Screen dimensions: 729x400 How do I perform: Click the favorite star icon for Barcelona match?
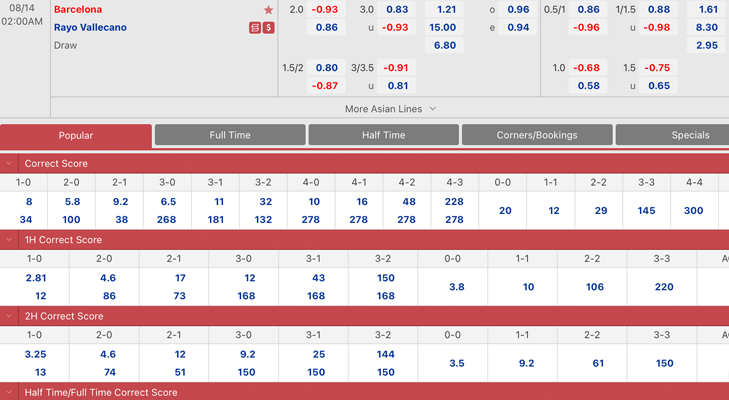coord(268,10)
